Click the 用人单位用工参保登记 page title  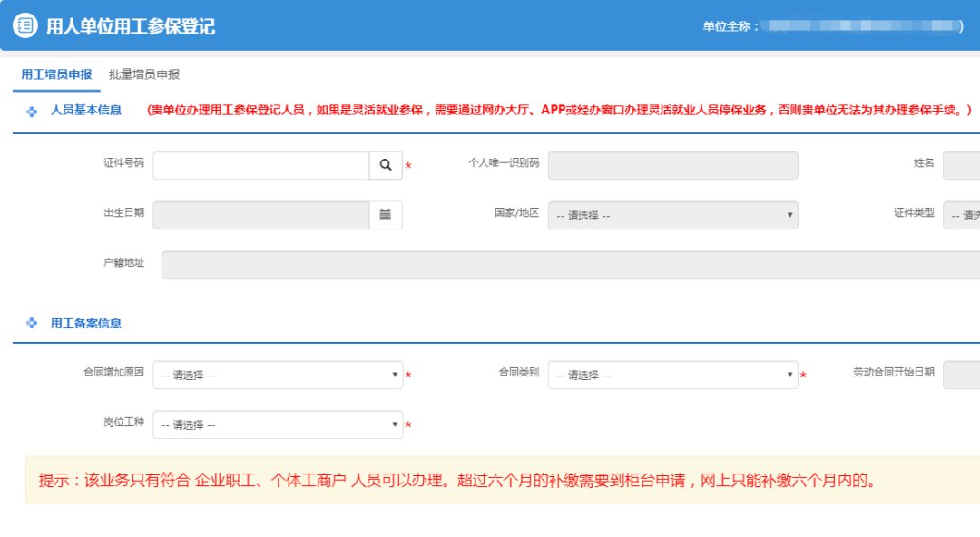pos(131,26)
